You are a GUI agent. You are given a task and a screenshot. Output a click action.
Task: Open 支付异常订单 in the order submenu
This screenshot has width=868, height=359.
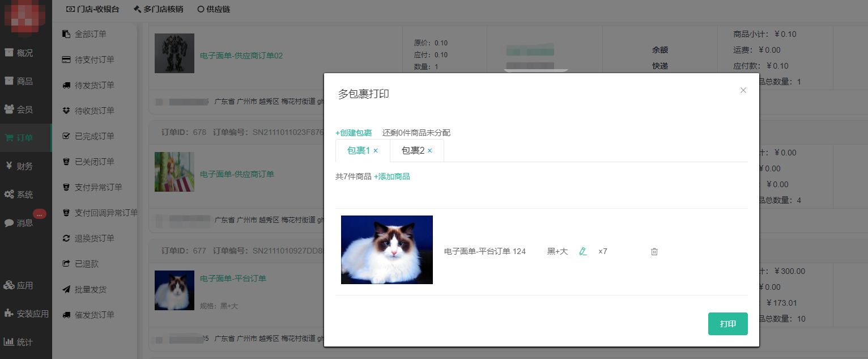[x=99, y=187]
